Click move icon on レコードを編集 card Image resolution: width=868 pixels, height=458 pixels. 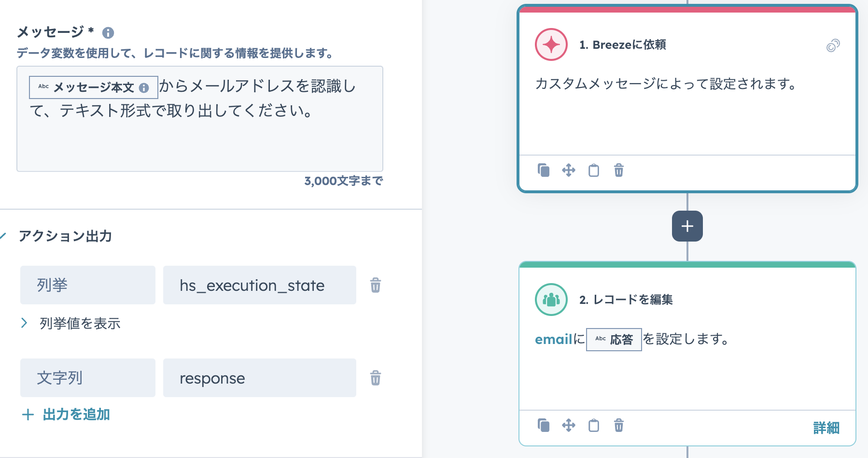pyautogui.click(x=569, y=425)
